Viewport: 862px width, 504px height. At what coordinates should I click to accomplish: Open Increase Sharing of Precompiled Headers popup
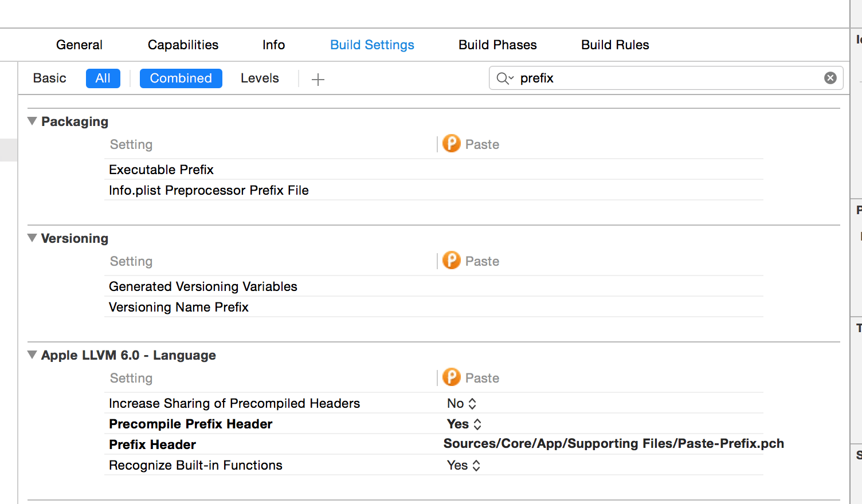(x=461, y=403)
